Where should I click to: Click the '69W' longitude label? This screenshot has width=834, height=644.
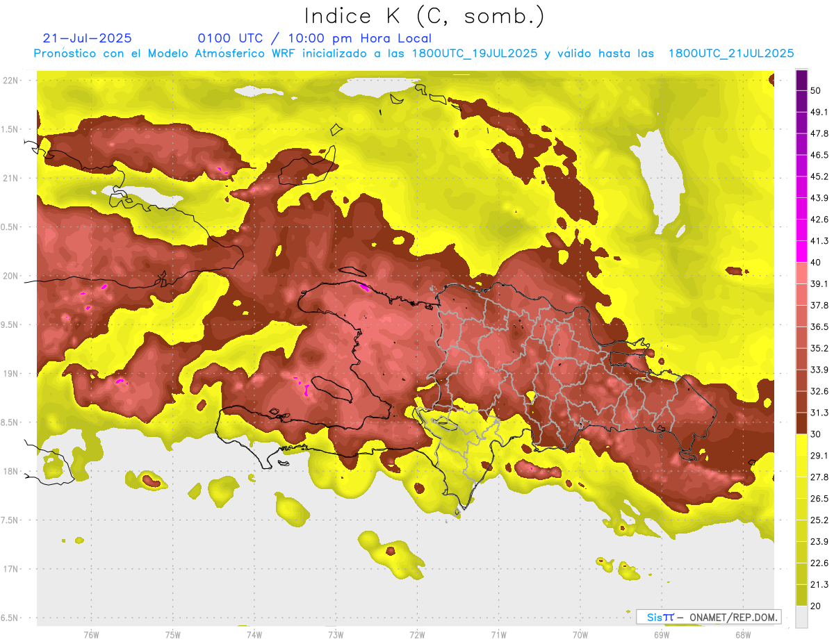click(662, 635)
